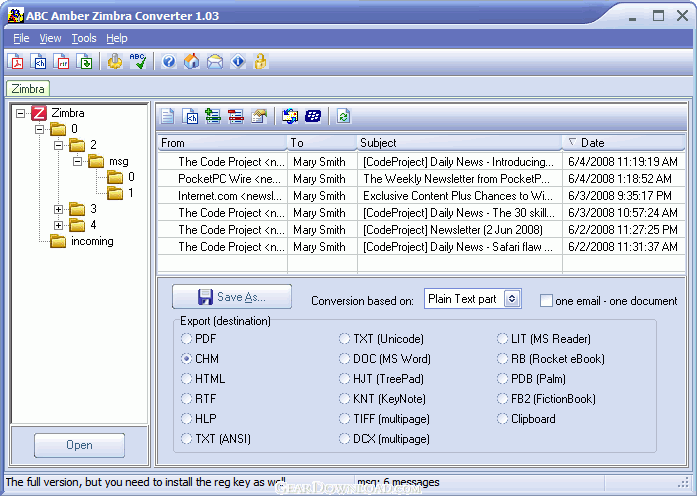697x496 pixels.
Task: Click the Save As button
Action: (x=232, y=297)
